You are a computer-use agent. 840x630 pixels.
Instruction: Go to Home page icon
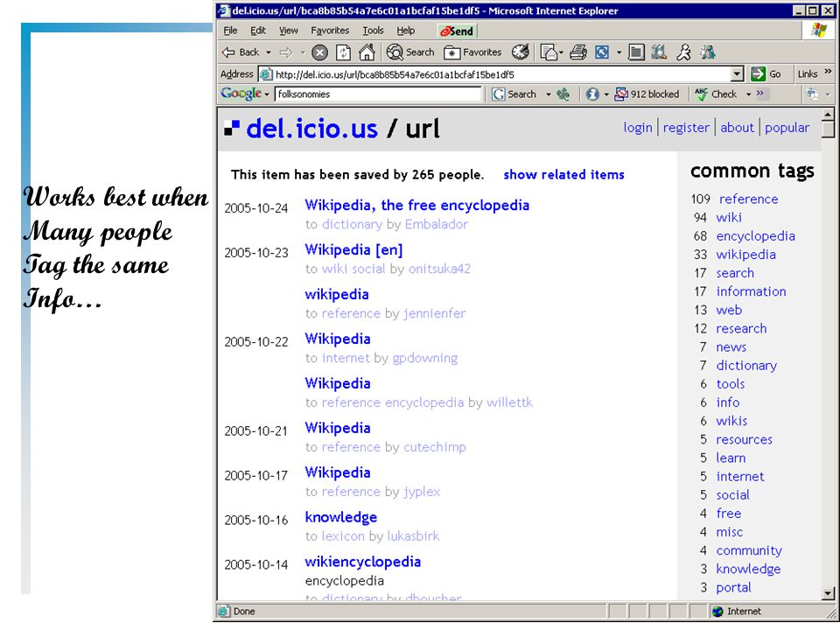point(367,52)
